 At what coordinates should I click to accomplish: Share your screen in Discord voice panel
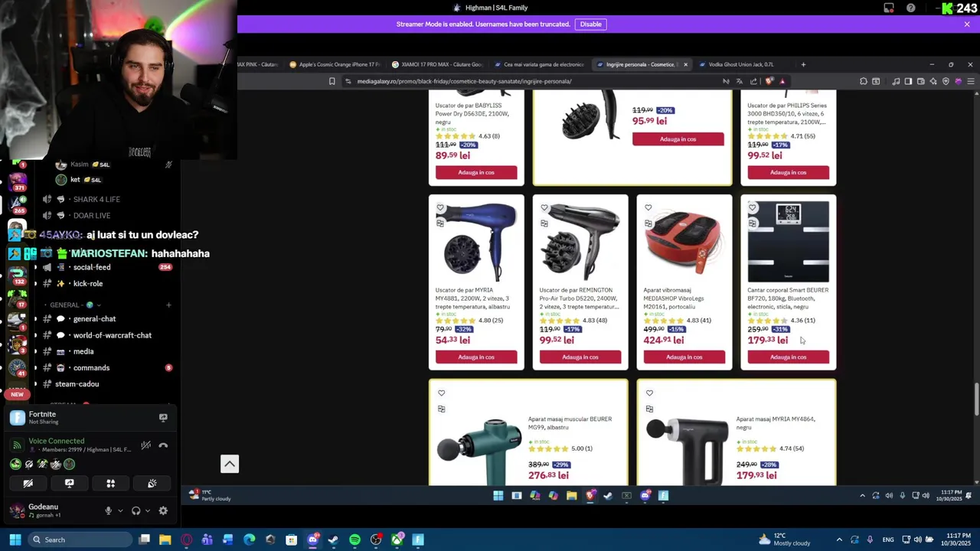(69, 484)
